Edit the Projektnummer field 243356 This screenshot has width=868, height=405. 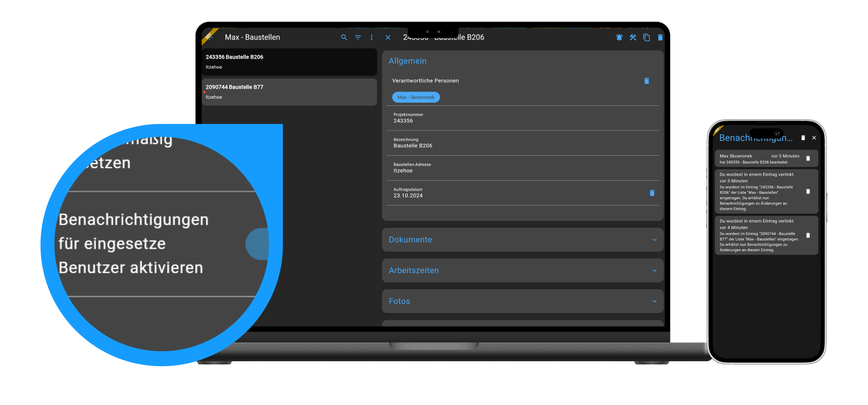point(522,118)
